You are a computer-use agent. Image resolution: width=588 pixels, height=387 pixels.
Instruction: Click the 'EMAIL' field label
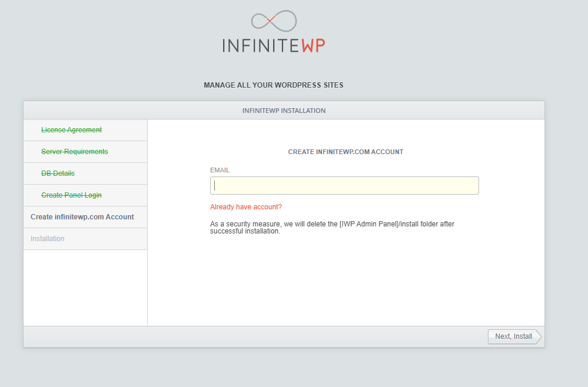point(220,170)
